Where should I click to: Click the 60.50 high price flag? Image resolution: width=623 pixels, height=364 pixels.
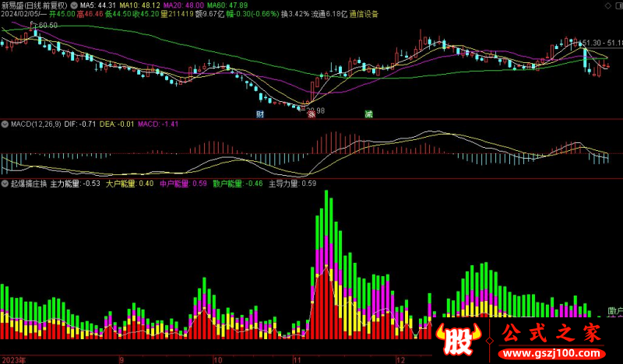click(45, 26)
